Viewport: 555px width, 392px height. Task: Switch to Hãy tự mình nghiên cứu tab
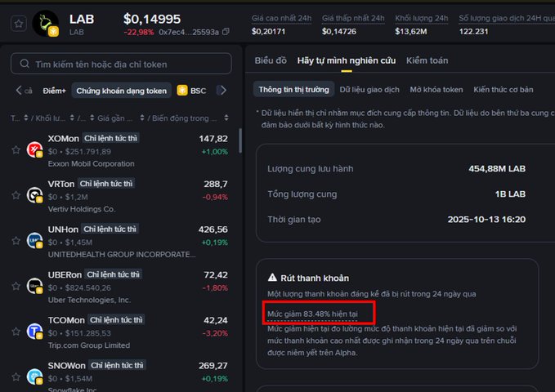[347, 60]
